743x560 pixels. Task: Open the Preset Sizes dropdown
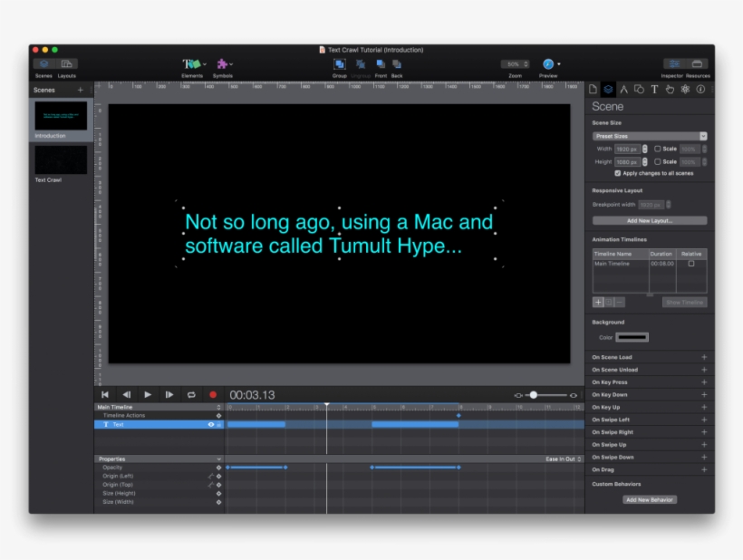pyautogui.click(x=649, y=136)
